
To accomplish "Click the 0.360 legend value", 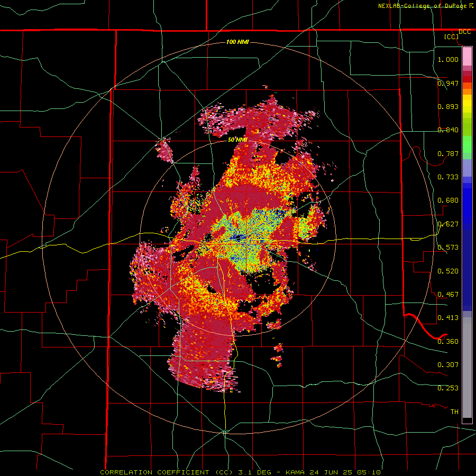I will coord(448,342).
